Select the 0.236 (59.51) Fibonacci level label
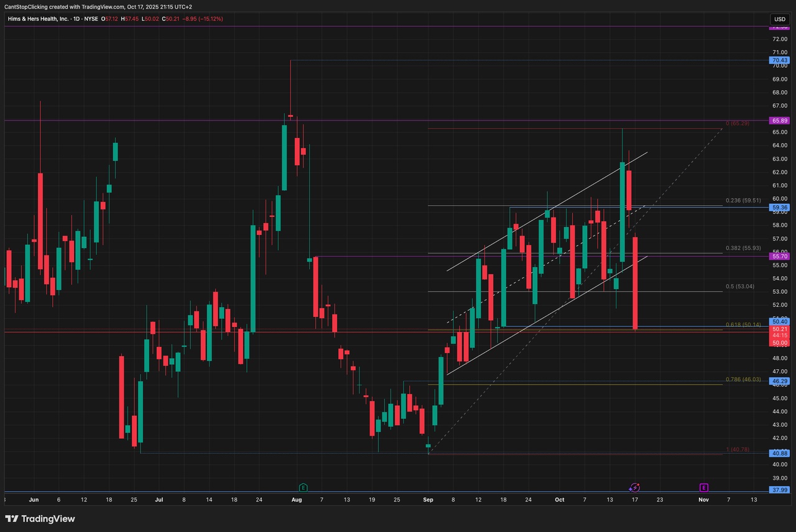The width and height of the screenshot is (796, 532). click(x=743, y=201)
